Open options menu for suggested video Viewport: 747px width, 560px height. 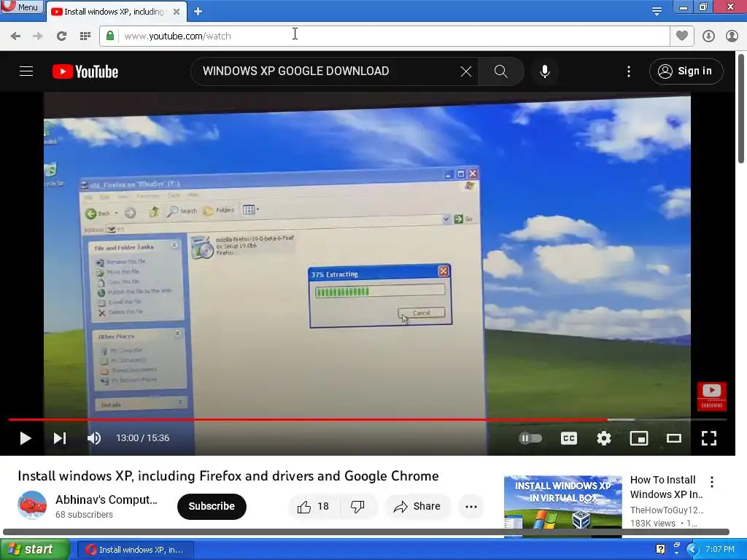coord(712,482)
